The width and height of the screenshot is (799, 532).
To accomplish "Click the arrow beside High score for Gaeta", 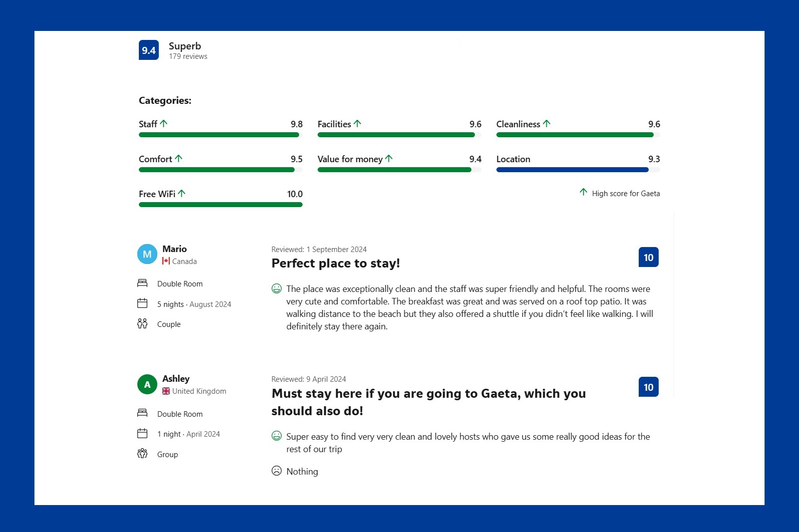I will click(x=583, y=192).
